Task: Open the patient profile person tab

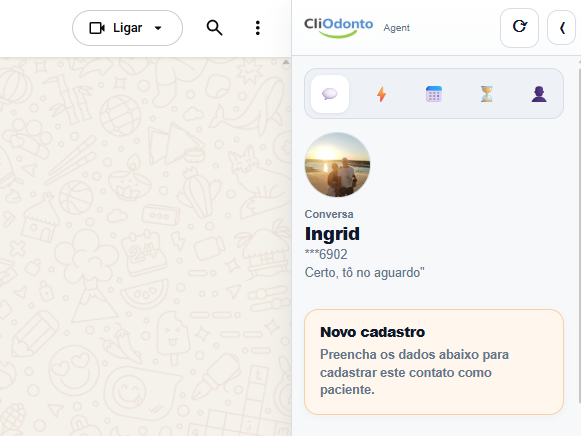Action: pyautogui.click(x=539, y=94)
